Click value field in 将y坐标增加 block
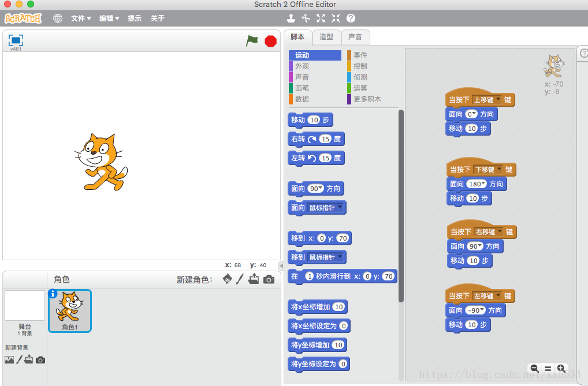 point(338,345)
